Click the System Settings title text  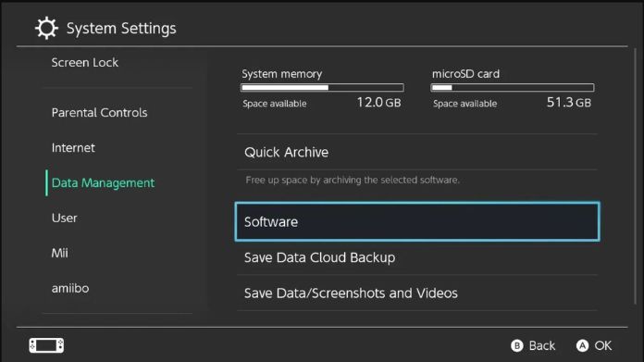[x=121, y=29]
